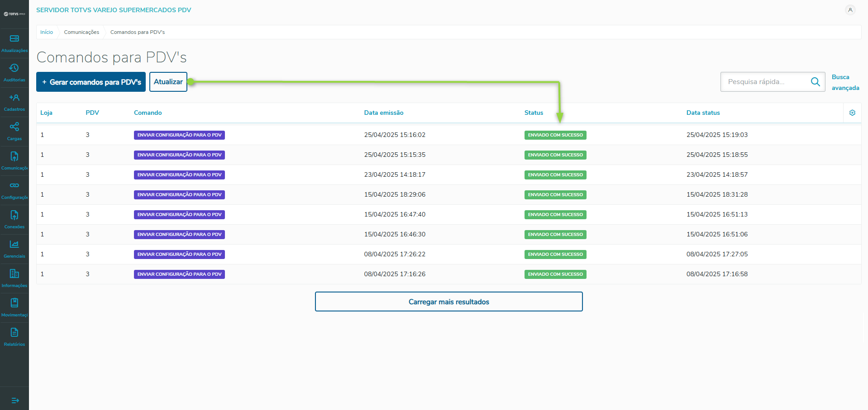Click ENVIADO COM SUCESSO badge in the 16:46:30 row
This screenshot has width=868, height=410.
(555, 235)
